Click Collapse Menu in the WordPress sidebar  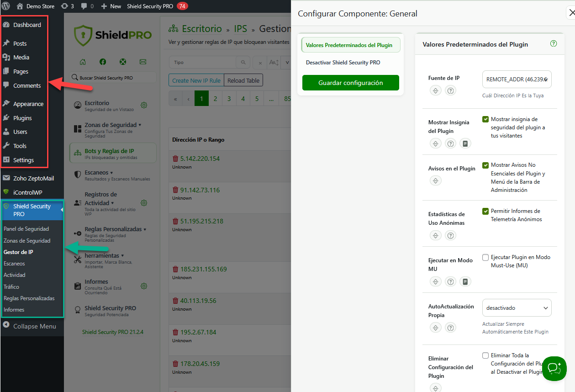[x=30, y=326]
